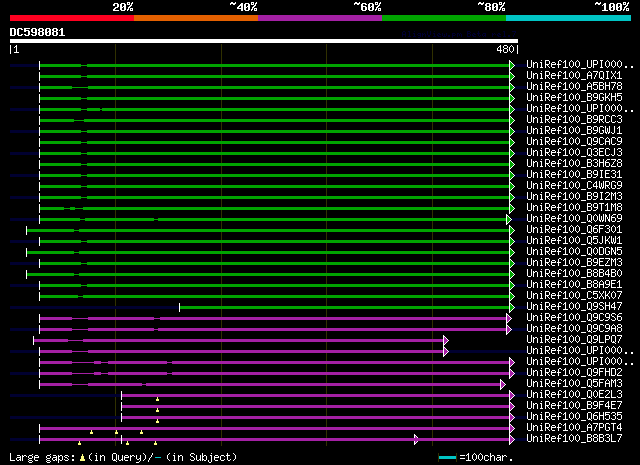Click the cyan =100char scale bar
The image size is (640, 465).
(x=447, y=458)
